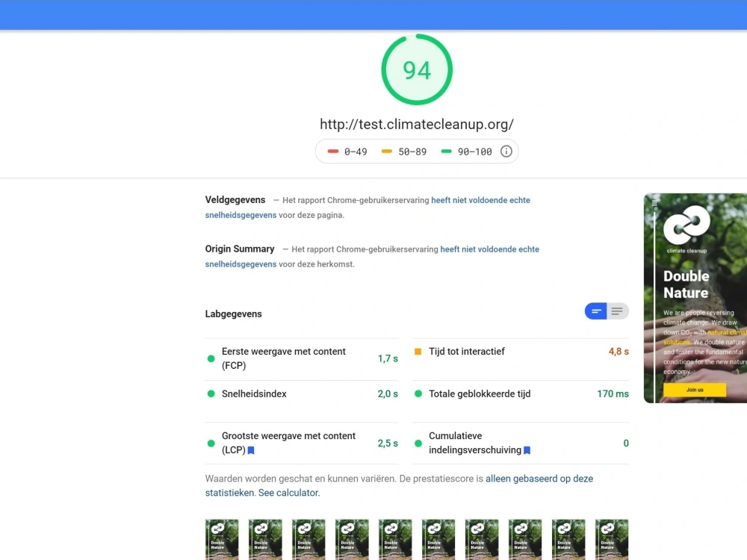The height and width of the screenshot is (560, 747).
Task: Click the 0 layout shift value
Action: [626, 444]
